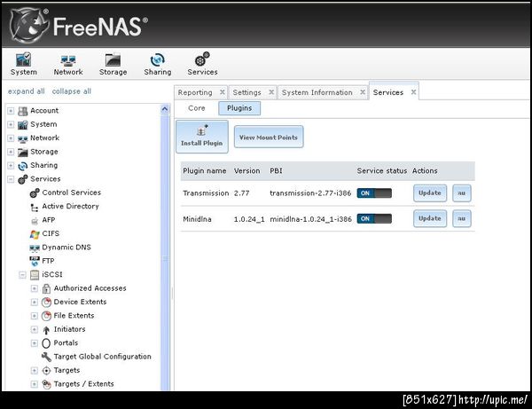Collapse the Services tree node
Screen dimensions: 532x409
(x=11, y=179)
